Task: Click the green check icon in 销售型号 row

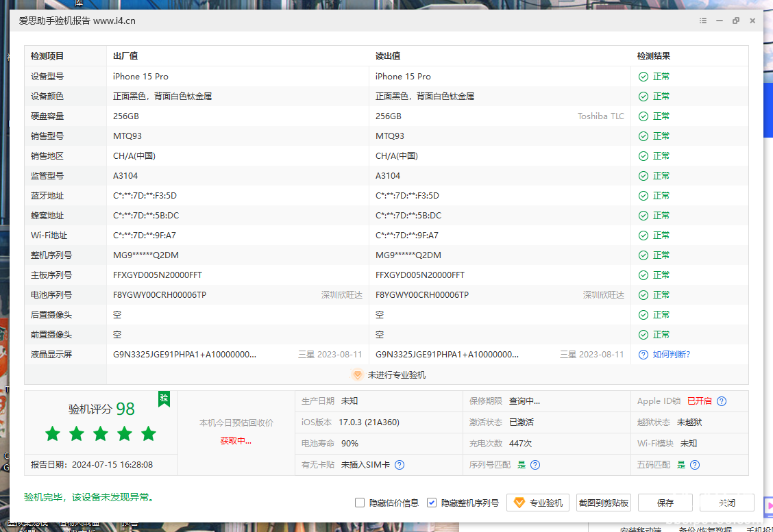Action: click(643, 136)
